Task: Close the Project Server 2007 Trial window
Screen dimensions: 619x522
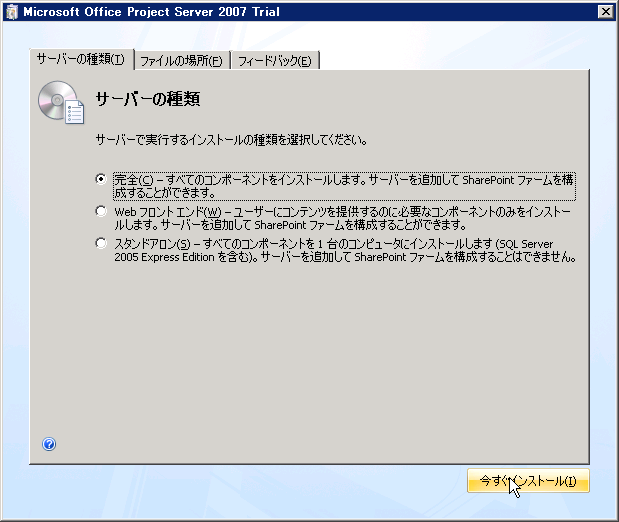Action: [x=605, y=12]
